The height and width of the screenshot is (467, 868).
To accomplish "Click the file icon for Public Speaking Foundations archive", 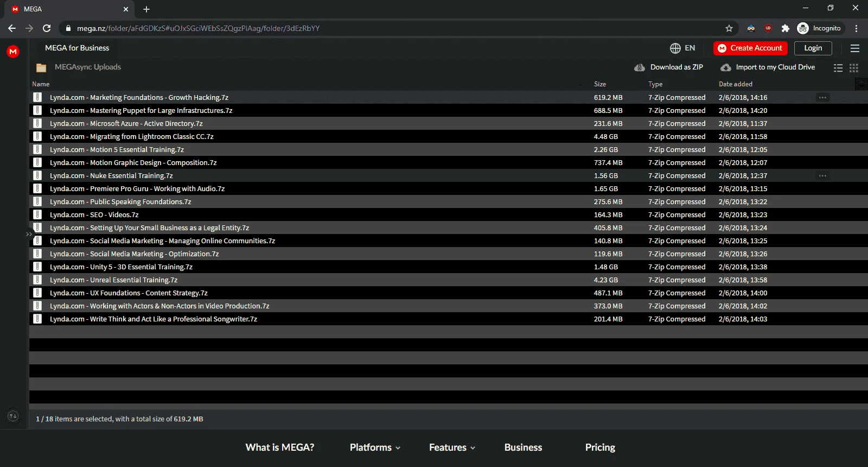I will pos(37,201).
